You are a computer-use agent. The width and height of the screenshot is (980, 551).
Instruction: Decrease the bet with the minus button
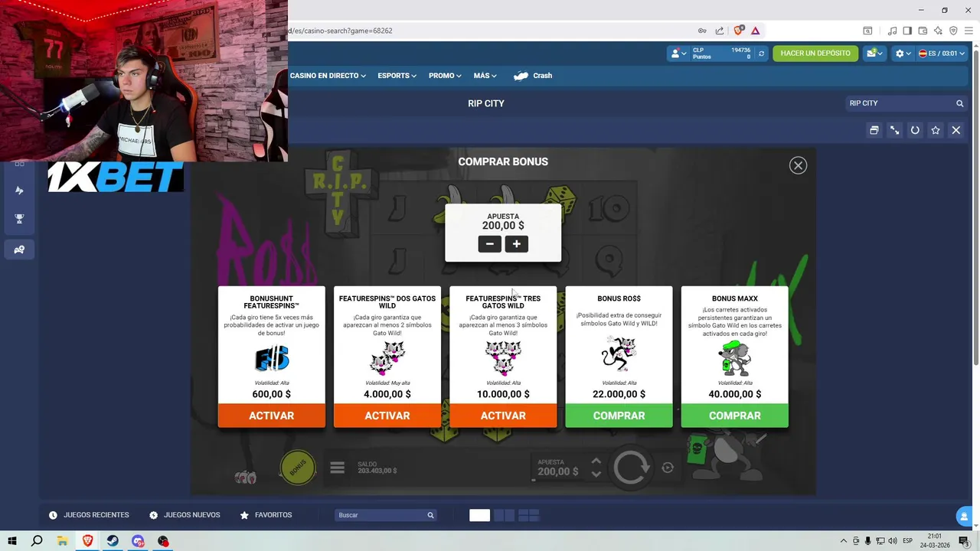pos(490,244)
